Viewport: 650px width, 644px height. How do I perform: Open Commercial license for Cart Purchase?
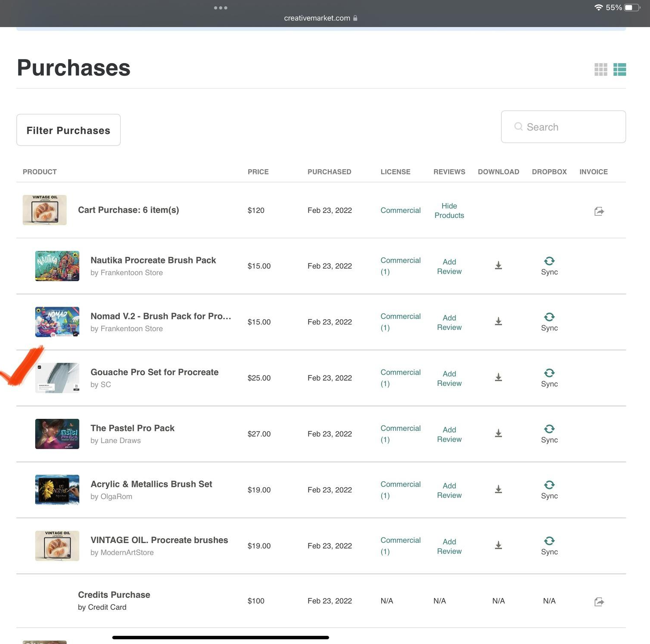[x=400, y=210]
